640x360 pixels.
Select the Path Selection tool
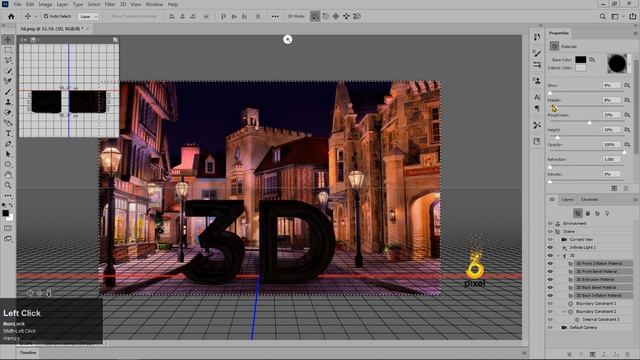[x=8, y=154]
